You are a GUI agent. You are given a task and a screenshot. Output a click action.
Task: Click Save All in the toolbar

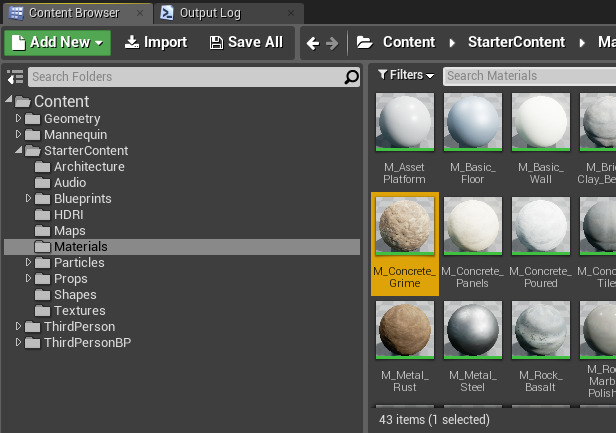(x=246, y=42)
